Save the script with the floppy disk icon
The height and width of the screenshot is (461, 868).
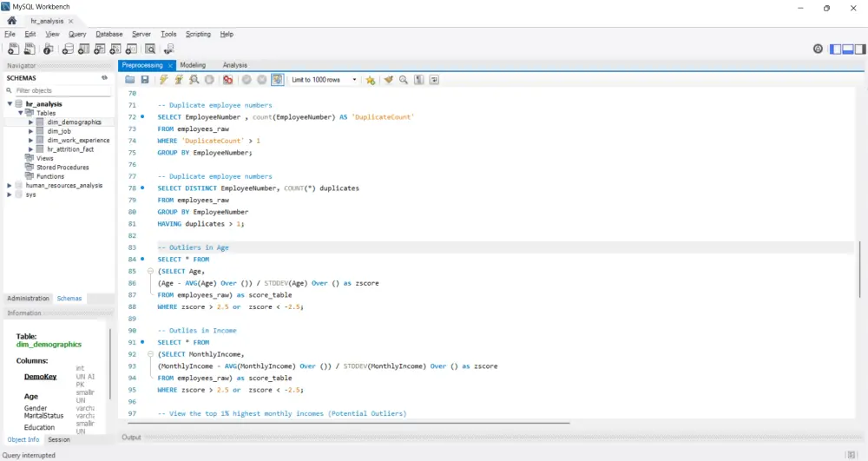145,80
